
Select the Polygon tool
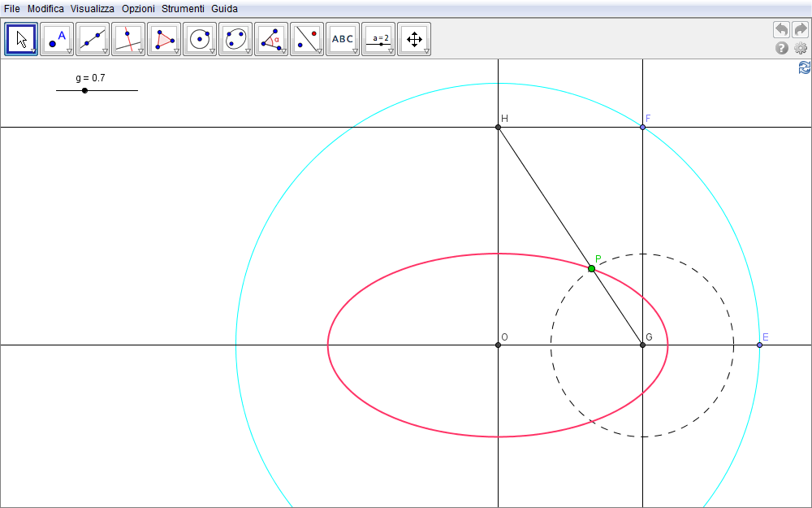(164, 39)
